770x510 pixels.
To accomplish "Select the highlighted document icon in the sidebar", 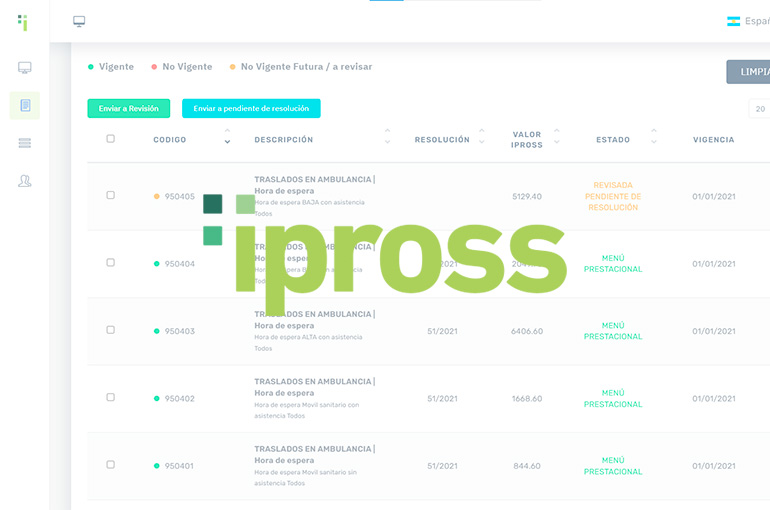I will (x=25, y=105).
